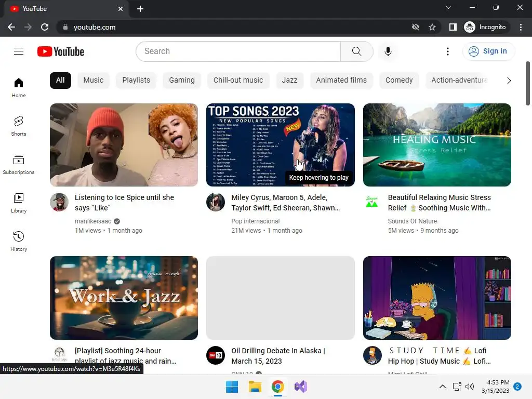This screenshot has width=532, height=399.
Task: Click the YouTube logo
Action: (61, 51)
